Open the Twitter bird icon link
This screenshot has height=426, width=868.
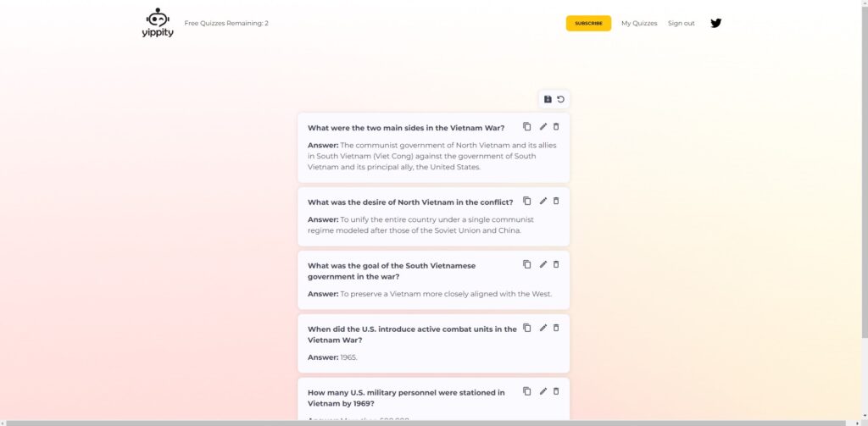tap(715, 23)
